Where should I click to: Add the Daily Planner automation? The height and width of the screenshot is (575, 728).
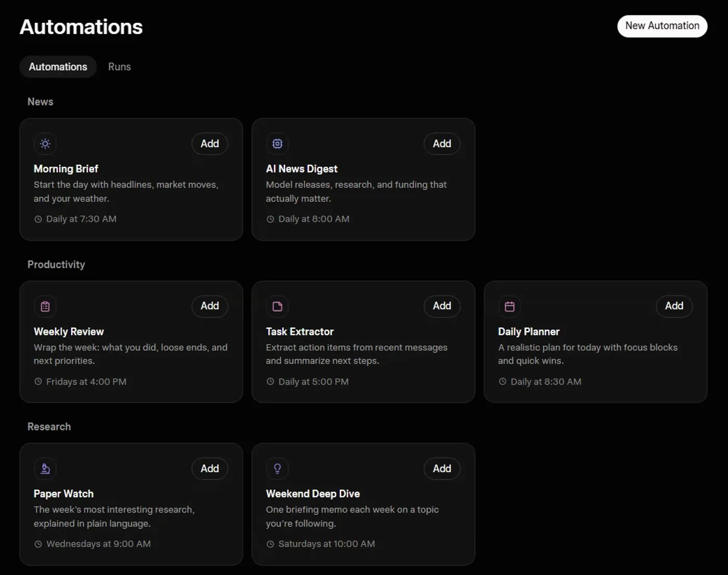674,306
